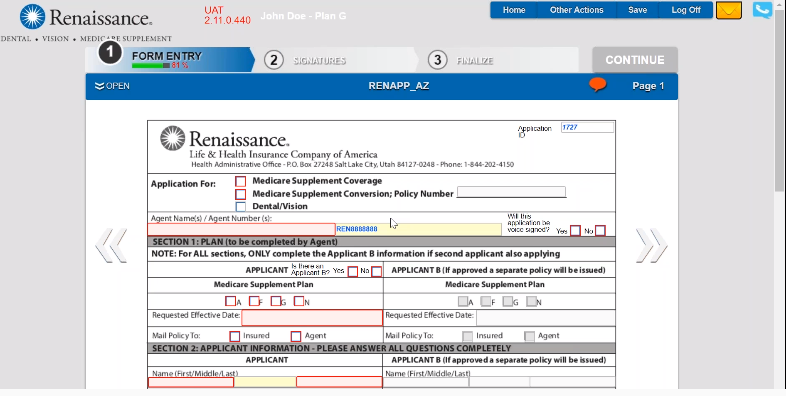This screenshot has height=396, width=793.
Task: Check Mail Policy To Agent for Applicant B
Action: (x=529, y=336)
